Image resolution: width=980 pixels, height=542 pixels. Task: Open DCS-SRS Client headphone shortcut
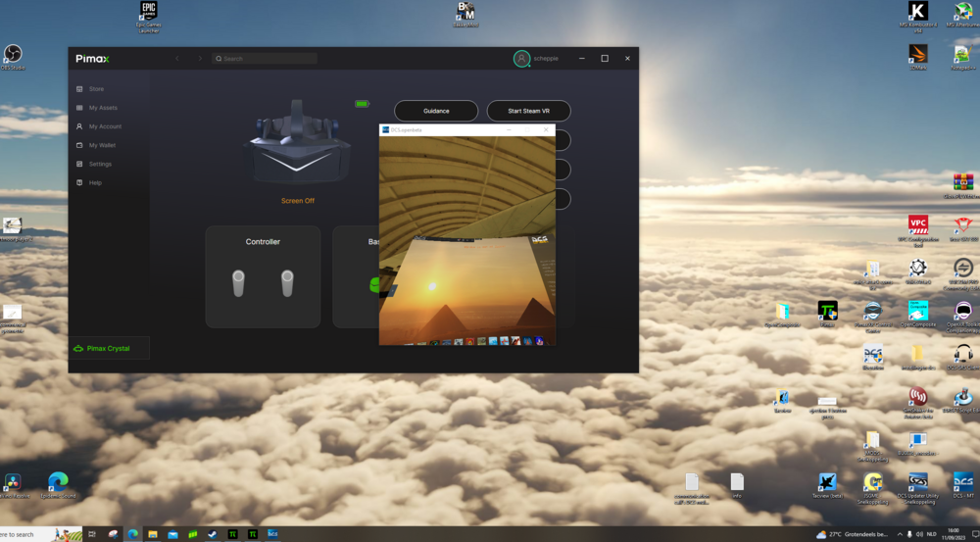point(963,357)
